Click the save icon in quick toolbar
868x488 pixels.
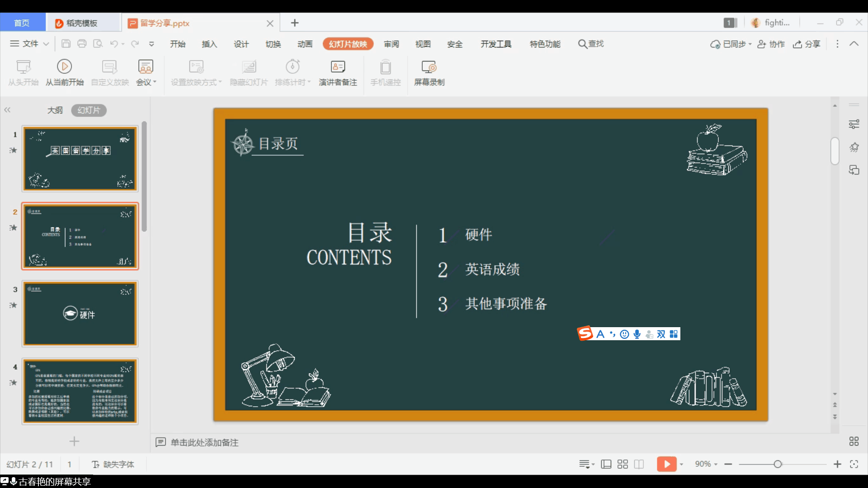(x=66, y=44)
